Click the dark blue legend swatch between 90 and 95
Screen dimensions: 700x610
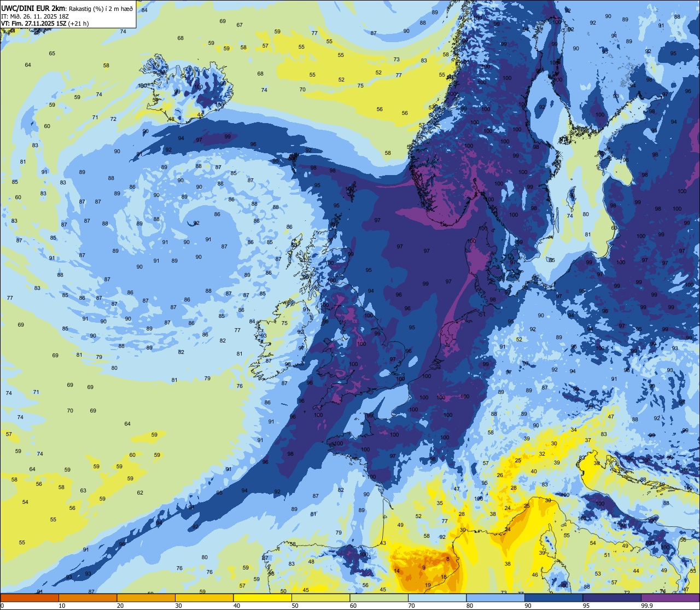553,597
